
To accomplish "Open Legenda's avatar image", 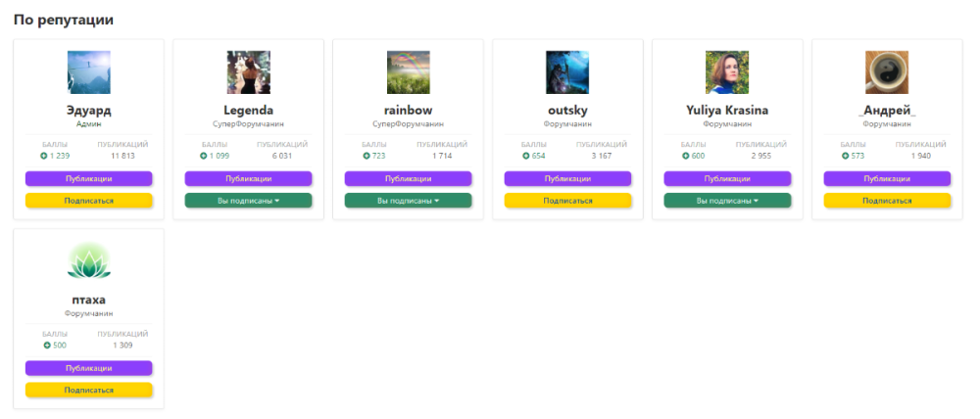I will coord(248,72).
